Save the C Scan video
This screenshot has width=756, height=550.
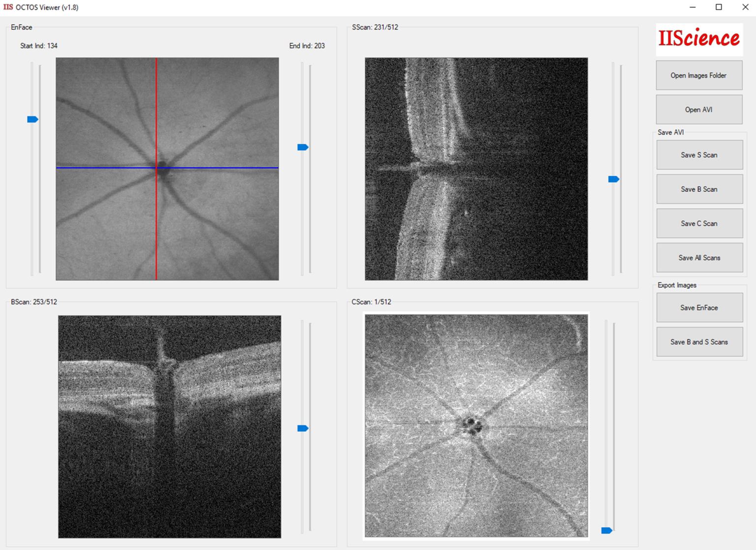(x=699, y=223)
